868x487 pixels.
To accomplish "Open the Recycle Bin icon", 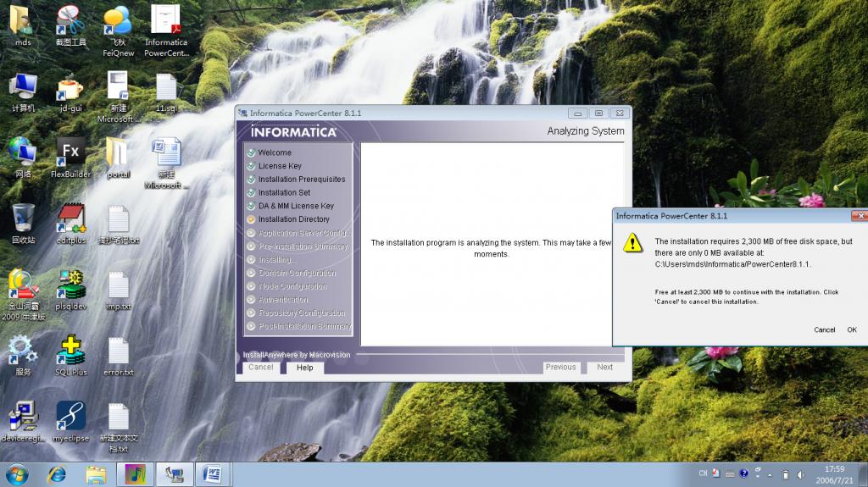I will tap(23, 224).
